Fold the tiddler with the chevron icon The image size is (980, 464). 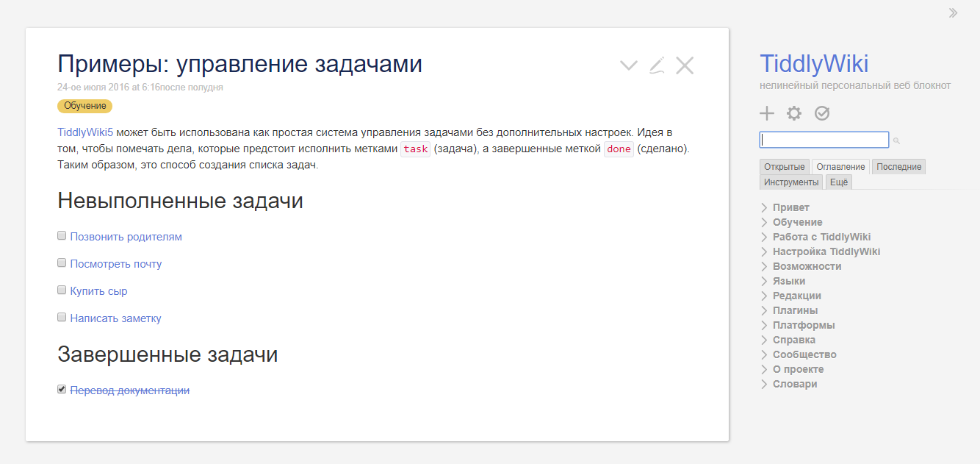point(627,65)
